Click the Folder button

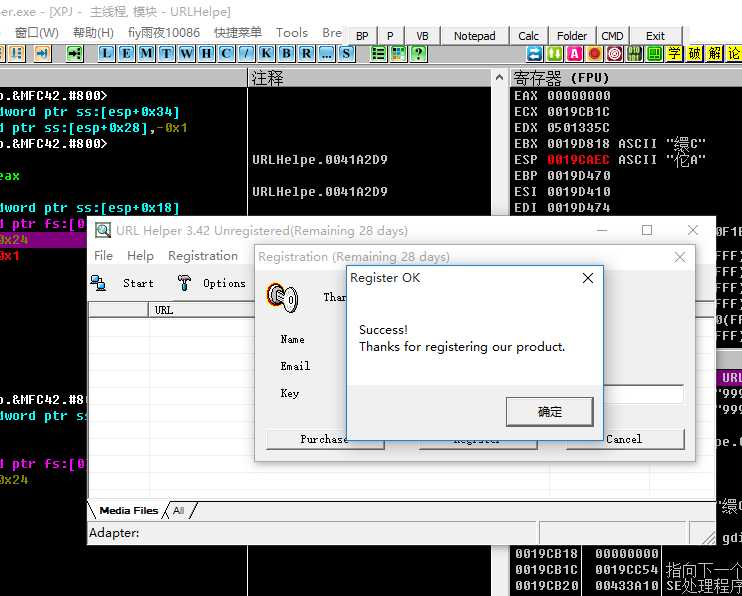(572, 36)
